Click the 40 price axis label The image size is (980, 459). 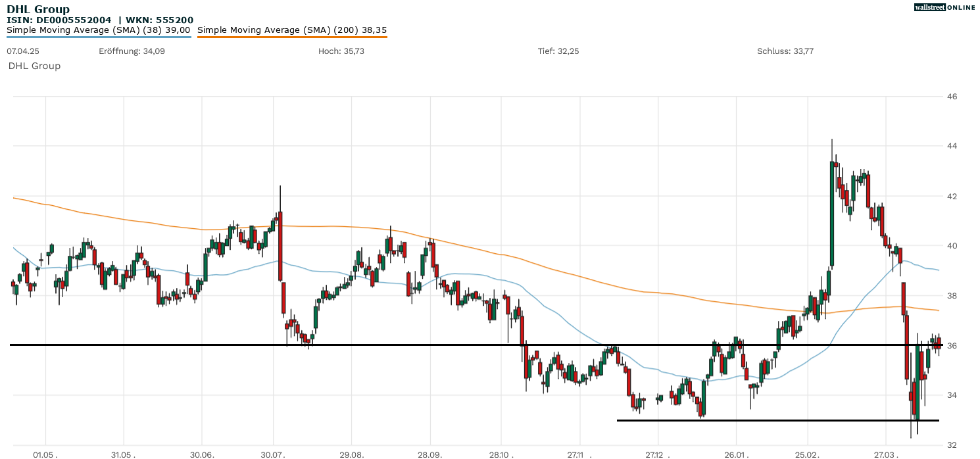[952, 246]
